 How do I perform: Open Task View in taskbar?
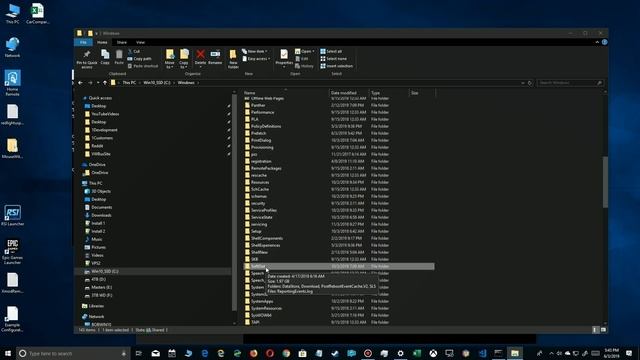[139, 353]
